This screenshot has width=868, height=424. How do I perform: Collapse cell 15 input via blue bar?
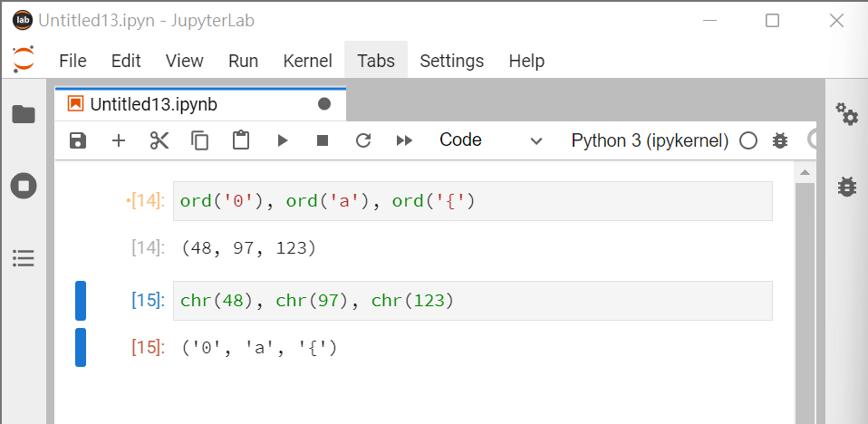[x=81, y=301]
